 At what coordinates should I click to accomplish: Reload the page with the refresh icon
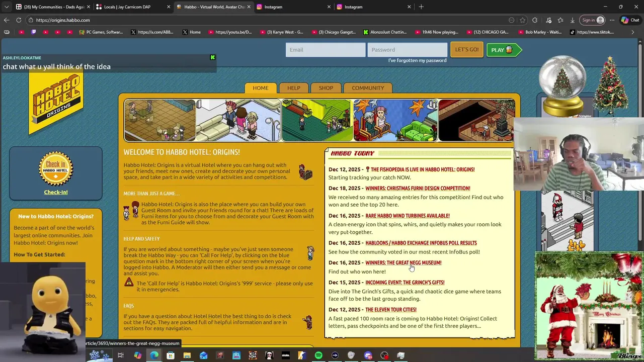click(19, 20)
